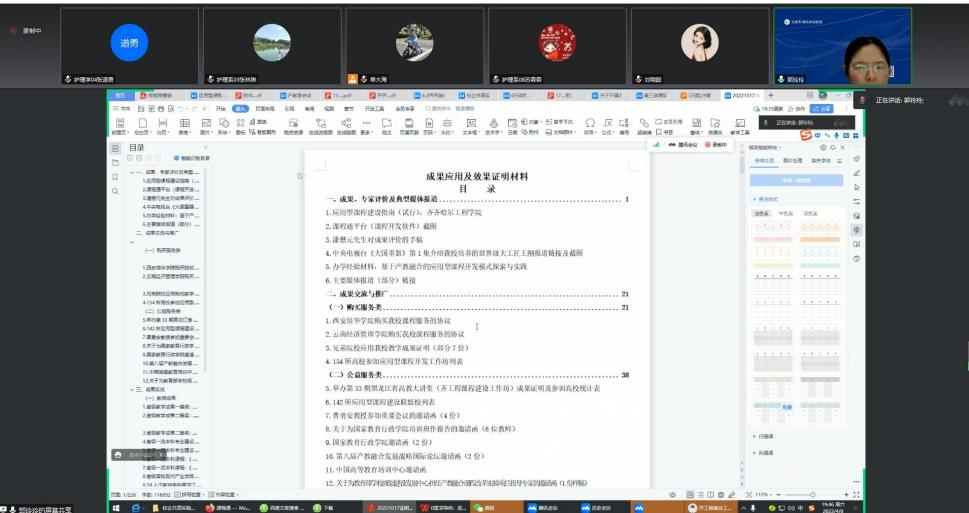Click the 文本框 (Text box) icon
Viewport: 969px width, 513px height.
[x=470, y=125]
